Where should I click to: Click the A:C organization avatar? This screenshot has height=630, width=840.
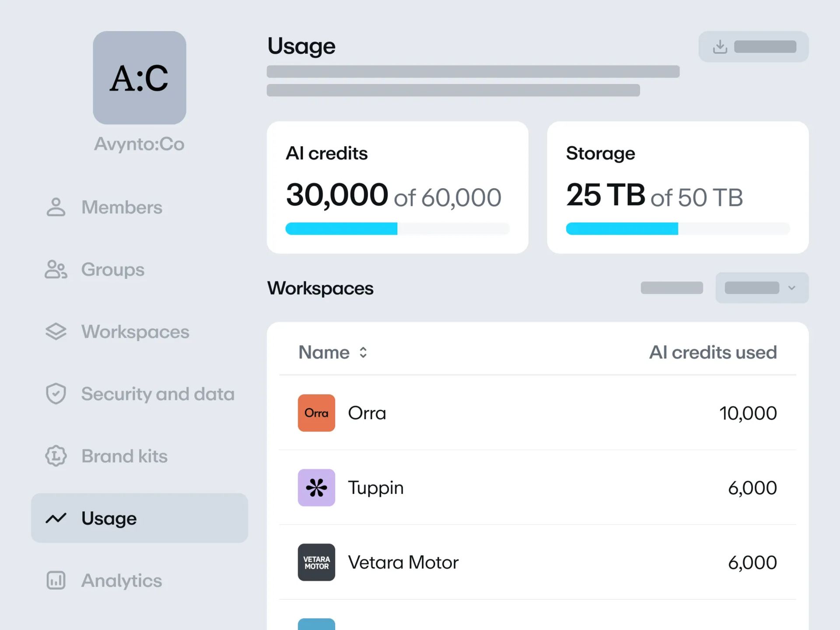139,78
